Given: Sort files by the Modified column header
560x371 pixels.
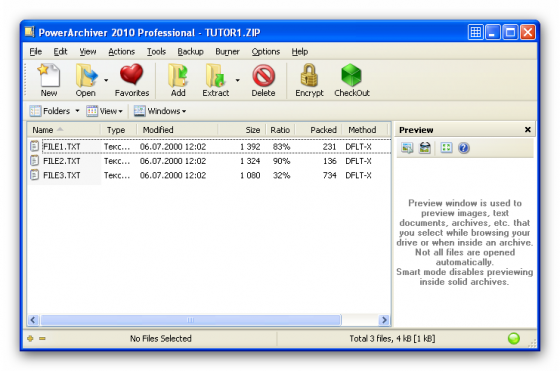Looking at the screenshot, I should click(177, 130).
